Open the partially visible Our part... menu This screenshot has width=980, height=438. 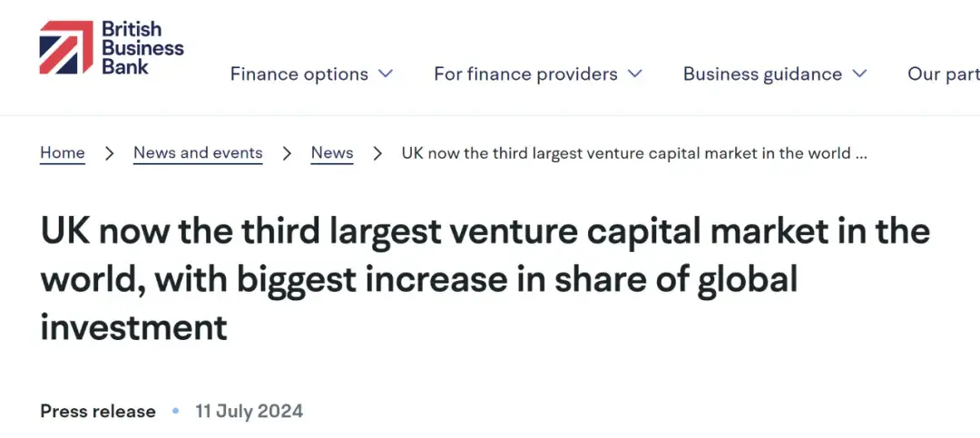click(x=944, y=74)
